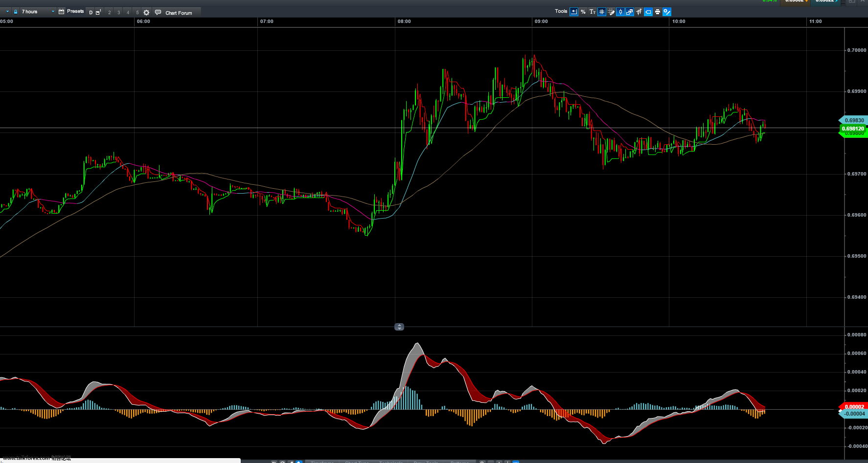
Task: Open the Presets menu
Action: [75, 11]
